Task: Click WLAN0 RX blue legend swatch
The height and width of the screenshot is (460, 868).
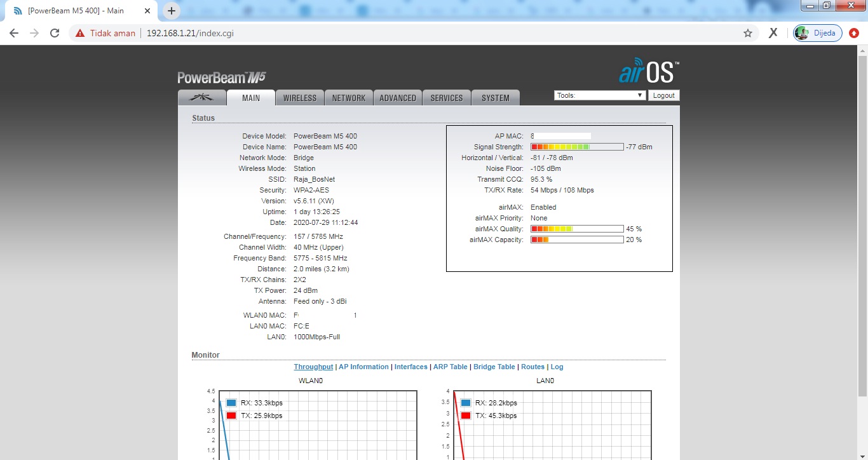Action: (231, 403)
